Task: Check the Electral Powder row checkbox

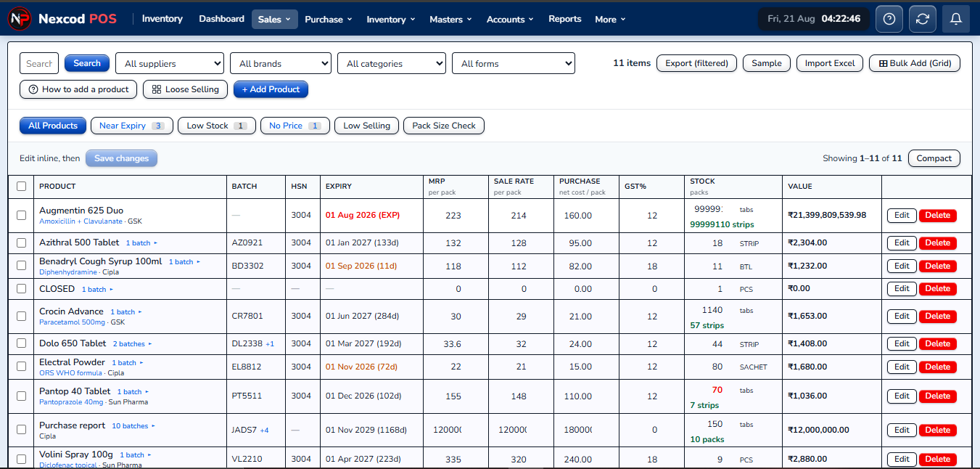Action: pos(21,367)
